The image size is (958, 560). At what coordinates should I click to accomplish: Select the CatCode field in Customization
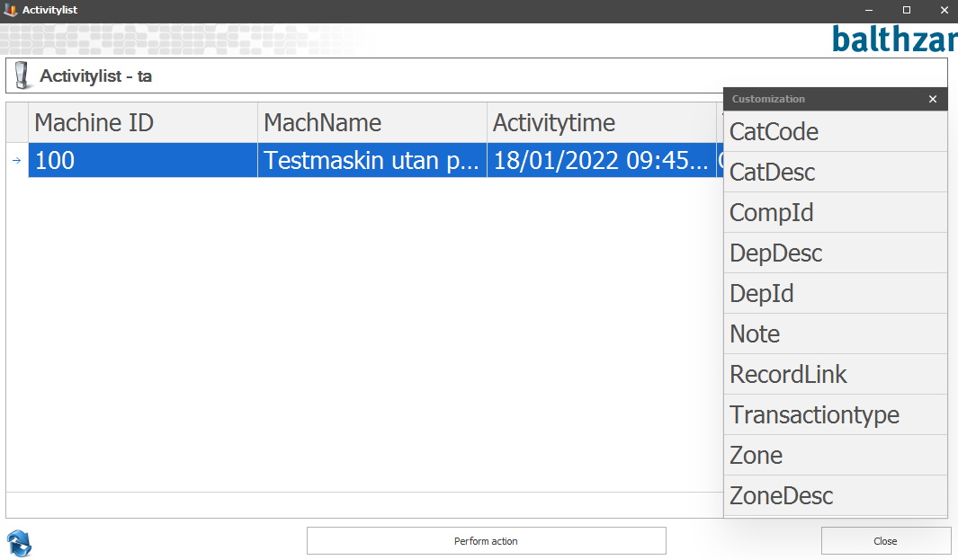click(x=835, y=132)
